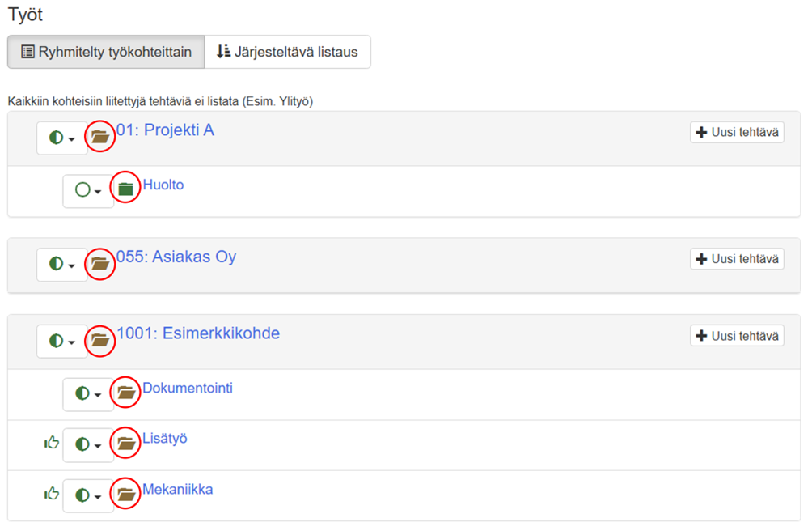This screenshot has width=812, height=531.
Task: Open the 055: Asiakas Oy link
Action: [x=176, y=257]
